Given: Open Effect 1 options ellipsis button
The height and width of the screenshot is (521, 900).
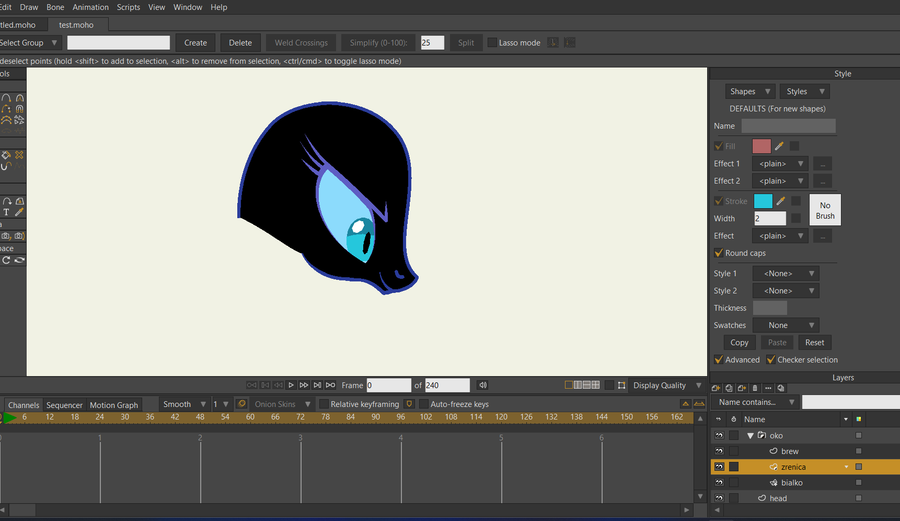Looking at the screenshot, I should [x=823, y=164].
